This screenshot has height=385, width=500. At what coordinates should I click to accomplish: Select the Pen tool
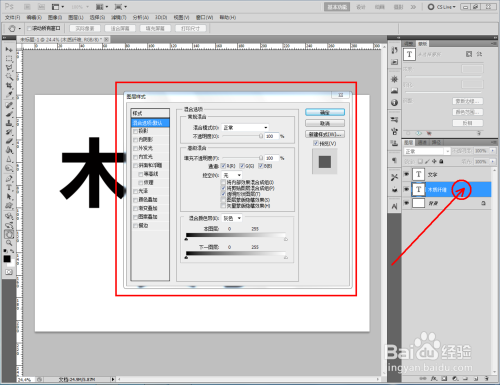pyautogui.click(x=9, y=179)
